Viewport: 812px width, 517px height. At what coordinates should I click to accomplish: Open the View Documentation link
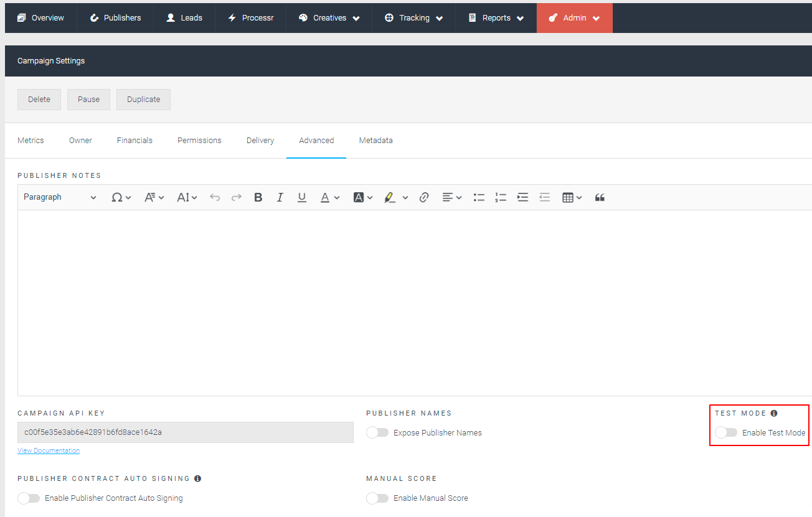point(49,450)
